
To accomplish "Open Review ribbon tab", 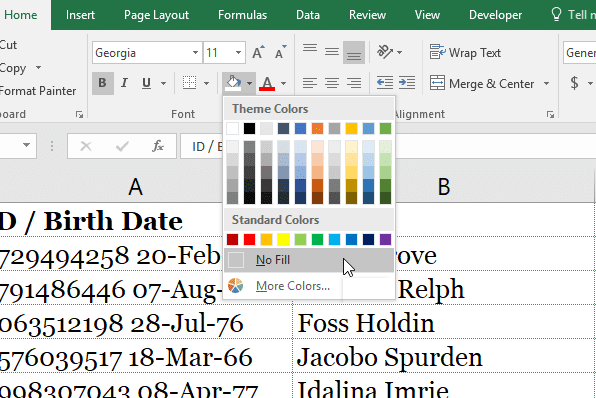I will (x=367, y=15).
